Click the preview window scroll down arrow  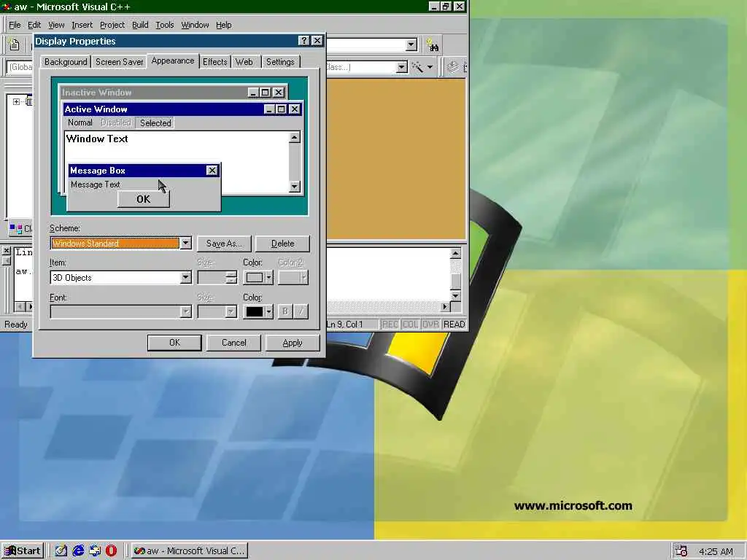tap(295, 186)
